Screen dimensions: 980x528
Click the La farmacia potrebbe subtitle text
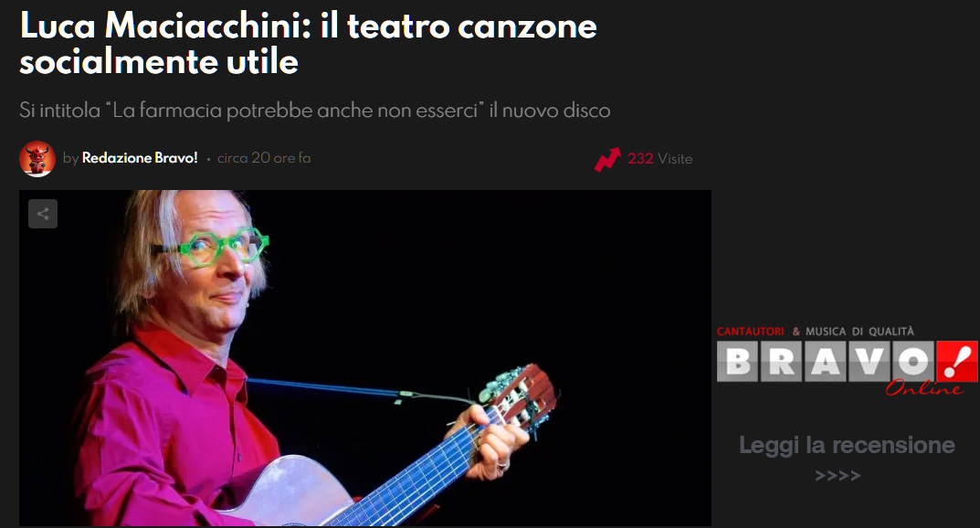pyautogui.click(x=315, y=111)
